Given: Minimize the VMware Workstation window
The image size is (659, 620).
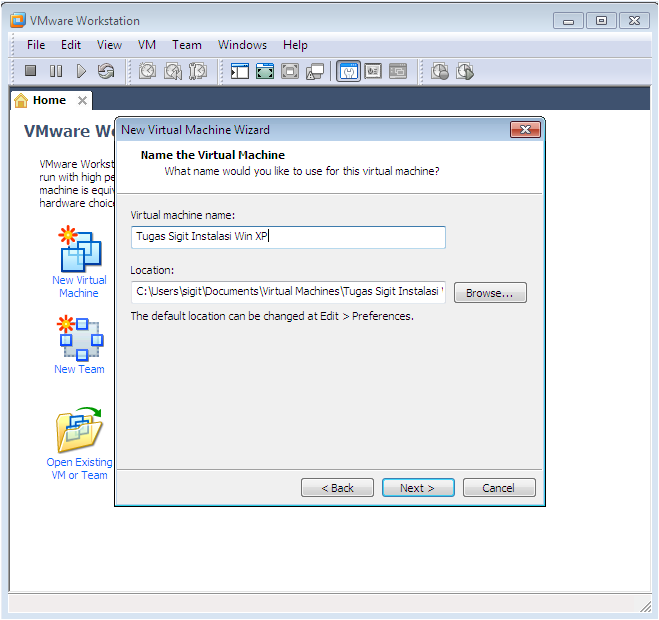Looking at the screenshot, I should [x=568, y=21].
